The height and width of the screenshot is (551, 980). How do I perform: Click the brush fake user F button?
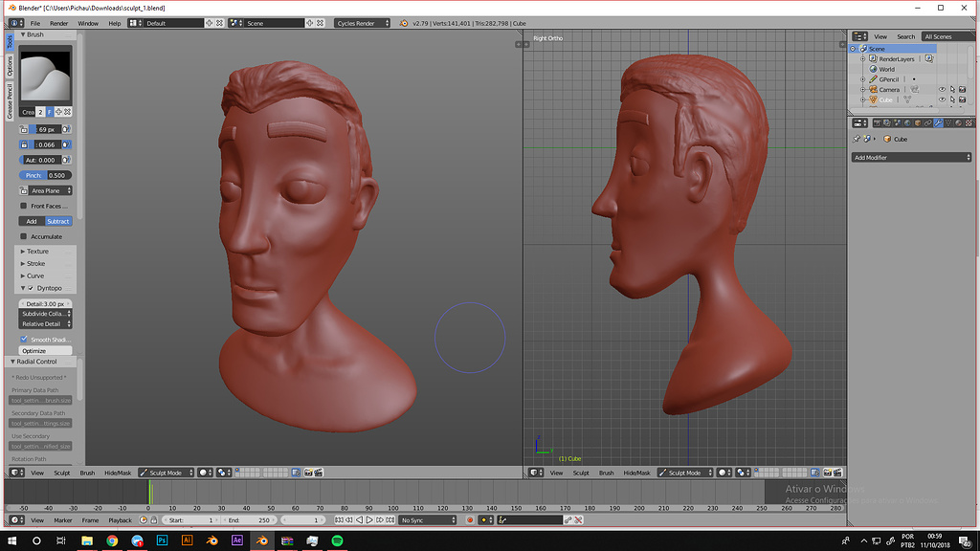50,112
